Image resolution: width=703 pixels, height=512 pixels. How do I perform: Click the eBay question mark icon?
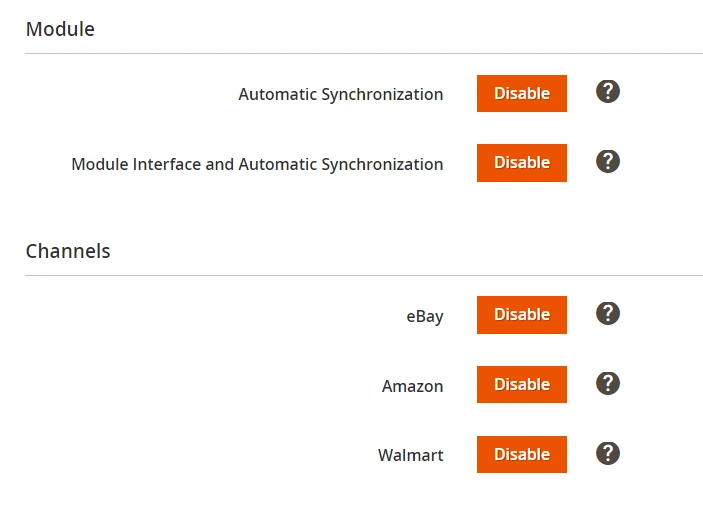[x=607, y=314]
